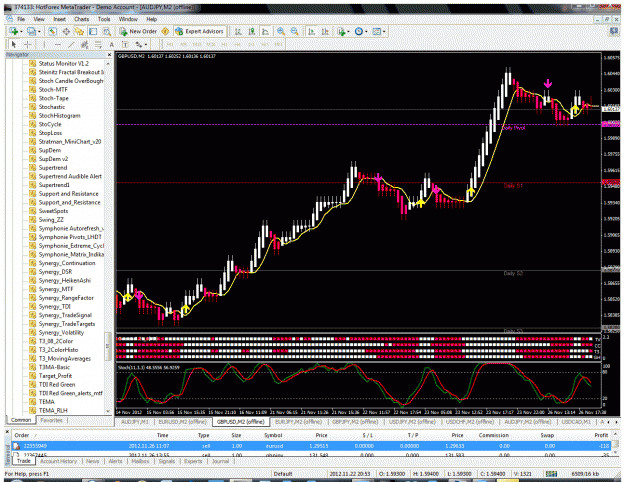625x482 pixels.
Task: Select the eurusd sell order row 22355949
Action: coord(311,446)
